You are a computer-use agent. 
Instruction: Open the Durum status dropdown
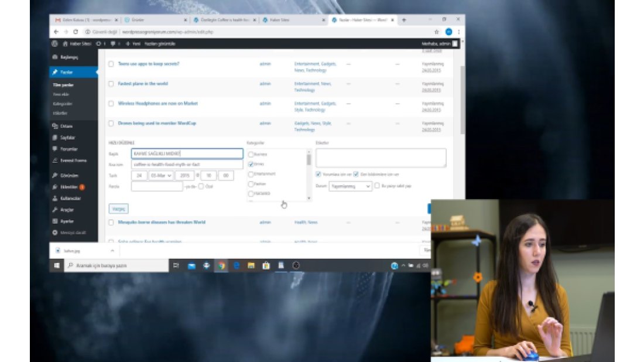350,186
